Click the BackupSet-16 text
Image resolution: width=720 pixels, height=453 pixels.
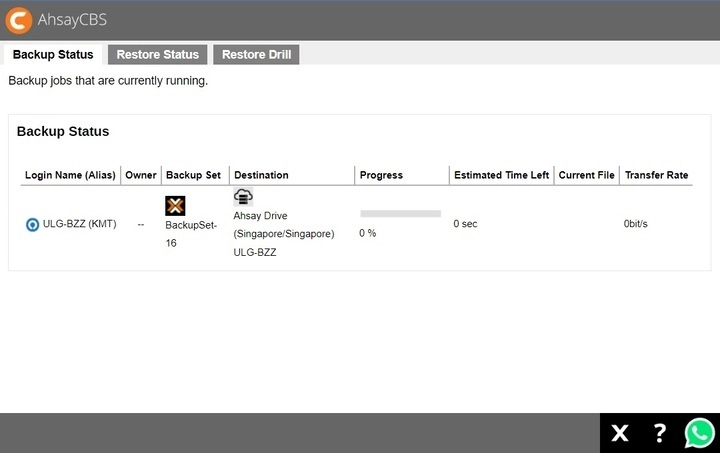coord(191,234)
